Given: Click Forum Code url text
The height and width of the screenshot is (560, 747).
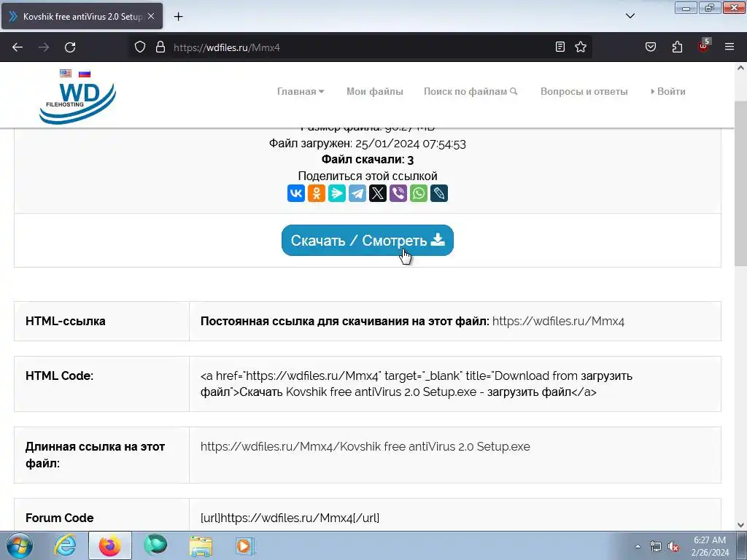Looking at the screenshot, I should point(290,518).
